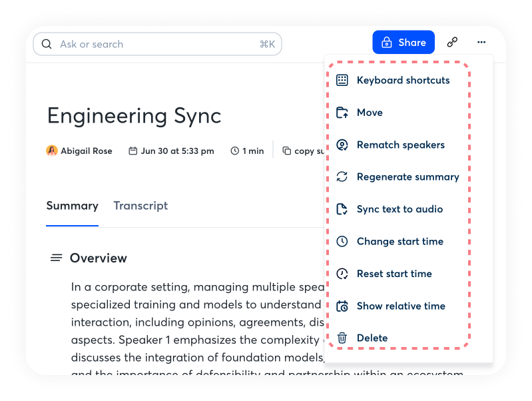The image size is (532, 401).
Task: Open the Summary tab
Action: [x=73, y=206]
